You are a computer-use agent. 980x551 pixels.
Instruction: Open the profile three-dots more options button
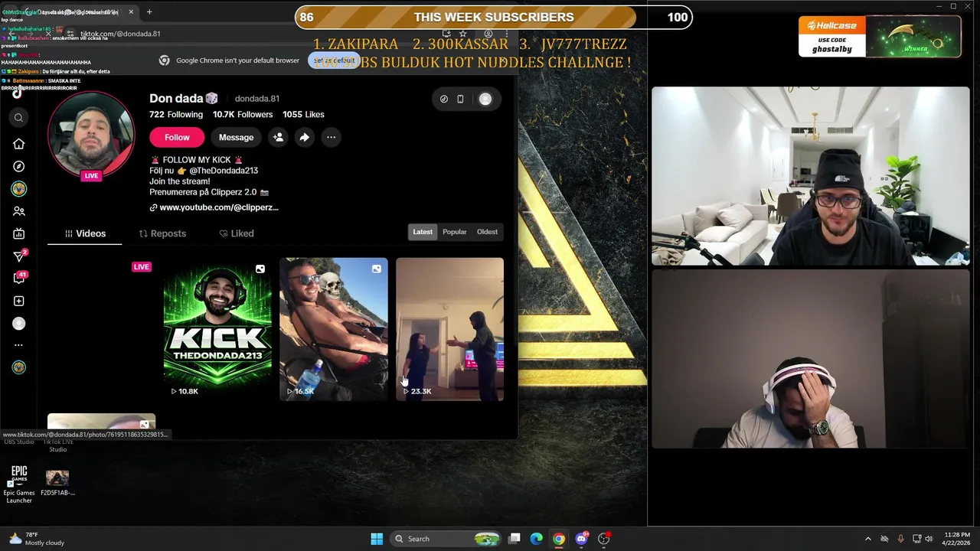click(x=331, y=137)
